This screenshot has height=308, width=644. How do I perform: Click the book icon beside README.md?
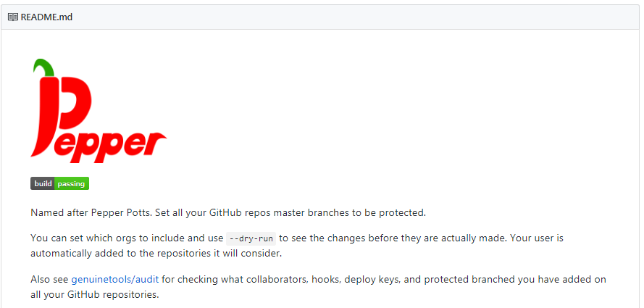(13, 17)
